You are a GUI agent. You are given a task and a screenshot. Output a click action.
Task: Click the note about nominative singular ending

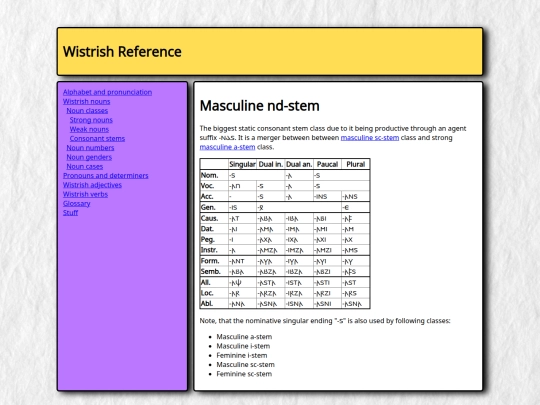pyautogui.click(x=325, y=321)
